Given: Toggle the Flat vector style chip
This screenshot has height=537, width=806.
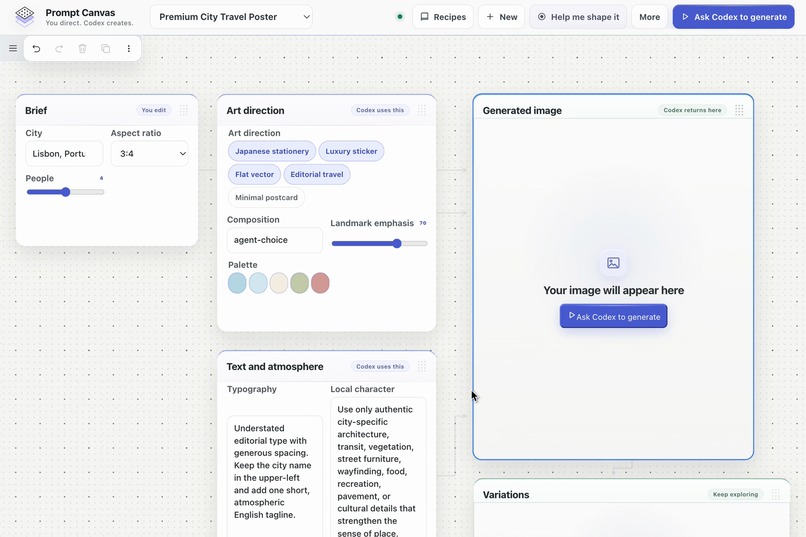Looking at the screenshot, I should 254,174.
